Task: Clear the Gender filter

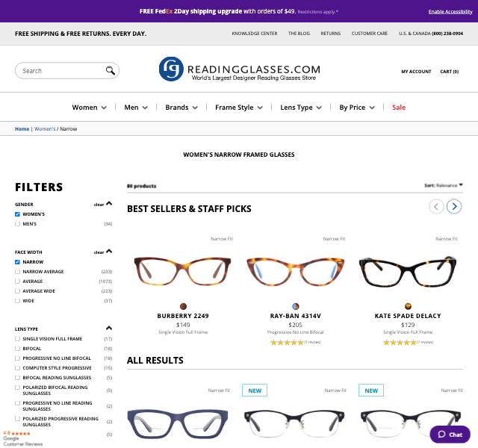Action: [x=99, y=205]
